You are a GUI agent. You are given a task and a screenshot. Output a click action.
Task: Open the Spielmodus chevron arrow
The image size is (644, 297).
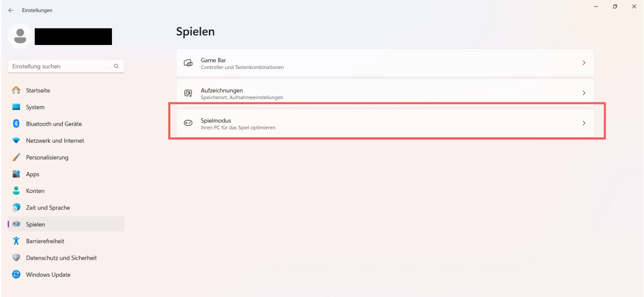(x=584, y=123)
